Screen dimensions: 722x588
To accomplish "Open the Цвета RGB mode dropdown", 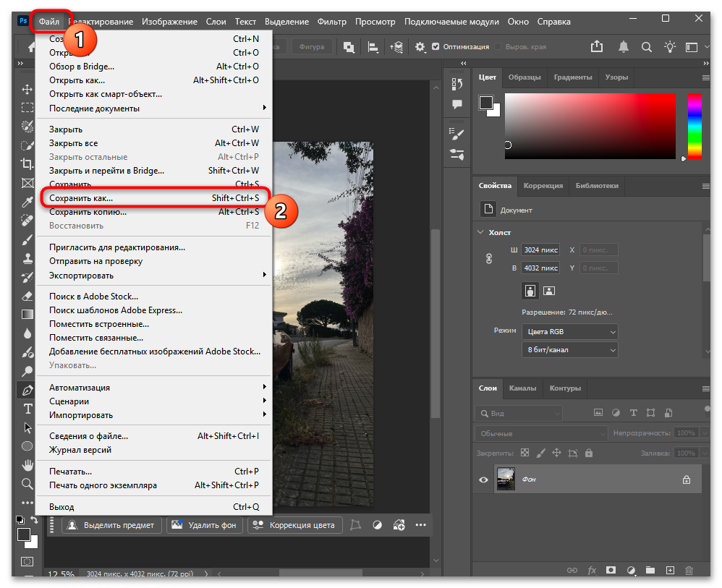I will tap(569, 331).
